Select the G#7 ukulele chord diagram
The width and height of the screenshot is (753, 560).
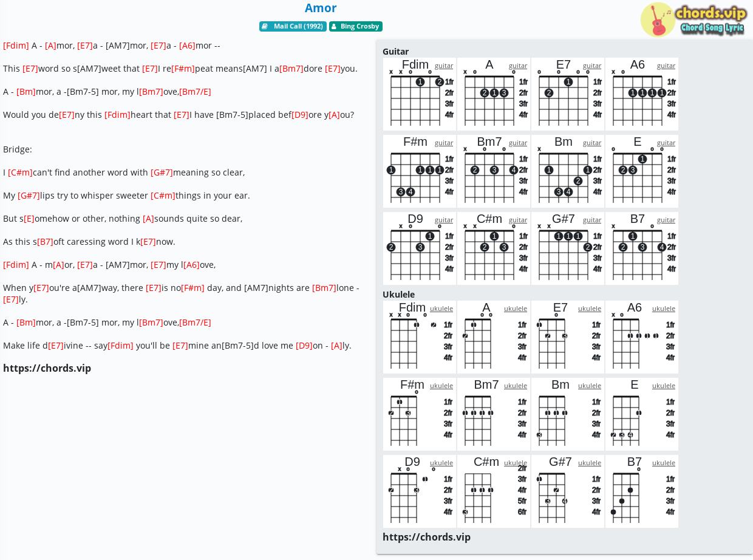568,491
